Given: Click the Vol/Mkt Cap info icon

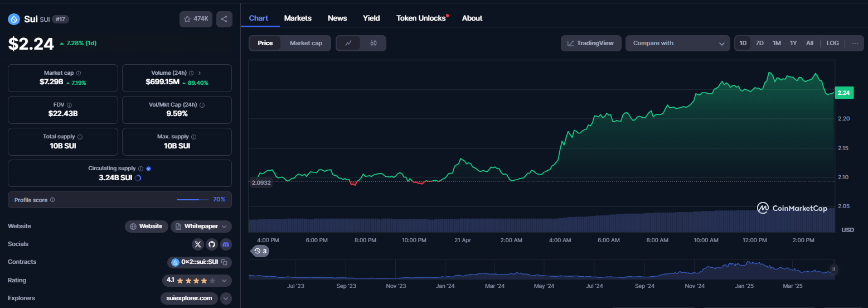Looking at the screenshot, I should coord(202,105).
